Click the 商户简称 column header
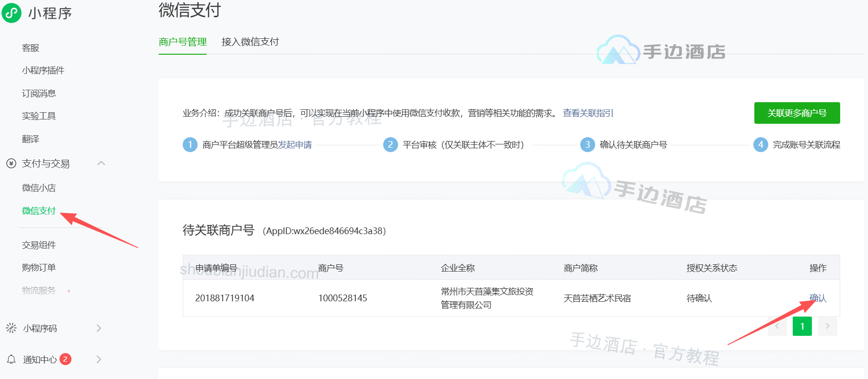Screen dimensions: 868x379 pyautogui.click(x=581, y=268)
